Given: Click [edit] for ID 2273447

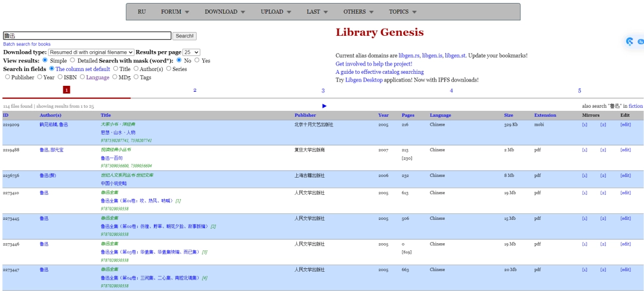Looking at the screenshot, I should point(626,270).
